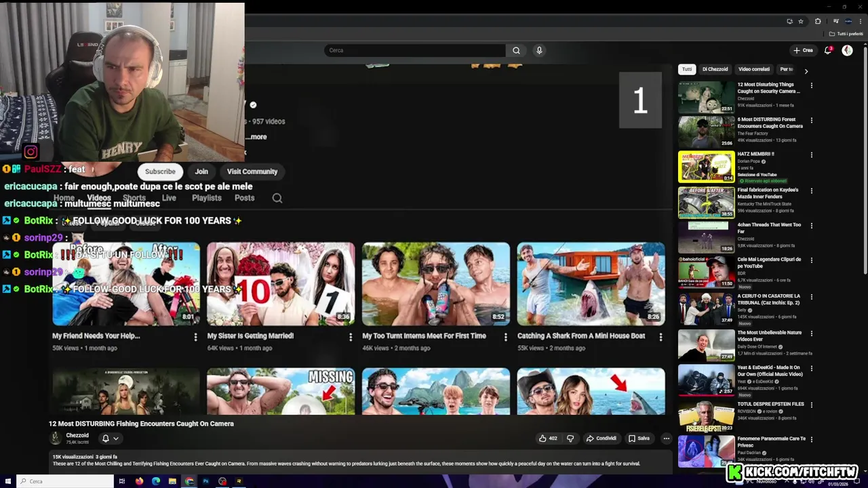Open 12 Most Disturbing Things sidebar thumbnail
868x488 pixels.
706,97
